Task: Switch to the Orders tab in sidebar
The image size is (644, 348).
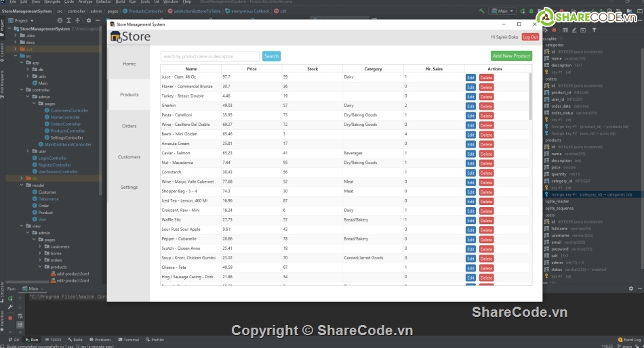Action: pos(129,126)
